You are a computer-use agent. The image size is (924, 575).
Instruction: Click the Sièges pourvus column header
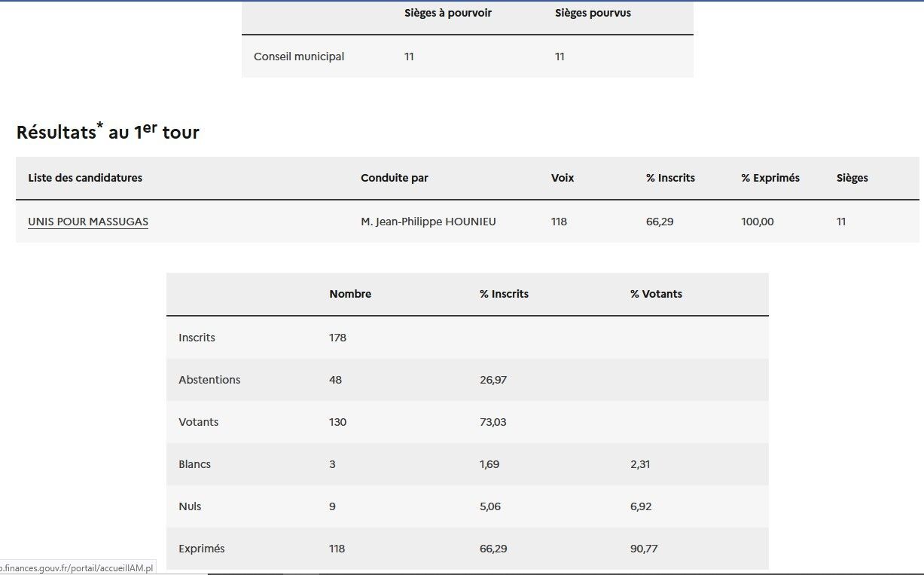click(593, 13)
